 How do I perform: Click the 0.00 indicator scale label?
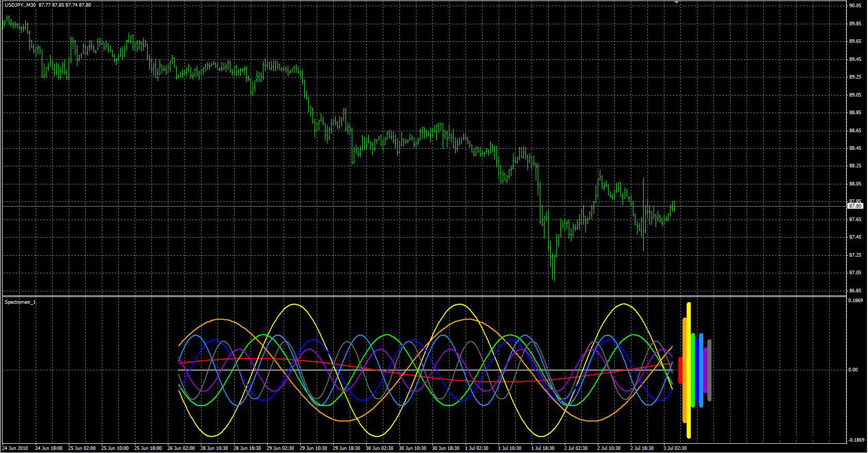coord(853,370)
